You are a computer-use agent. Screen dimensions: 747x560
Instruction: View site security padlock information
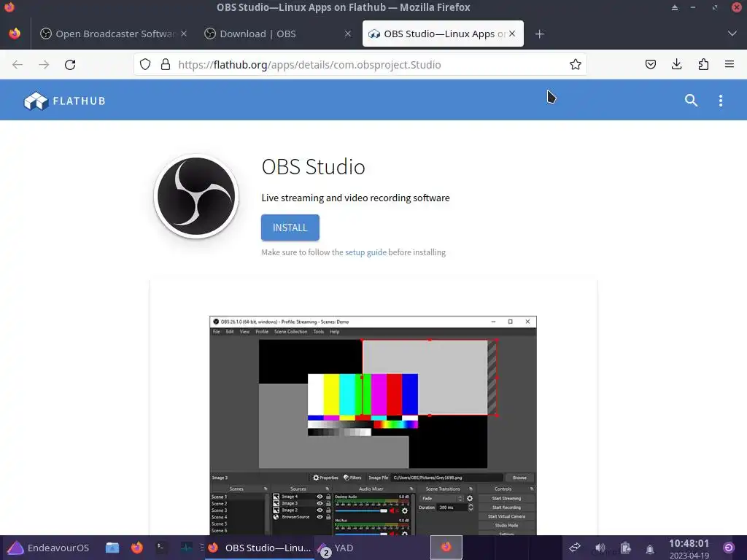pyautogui.click(x=166, y=65)
